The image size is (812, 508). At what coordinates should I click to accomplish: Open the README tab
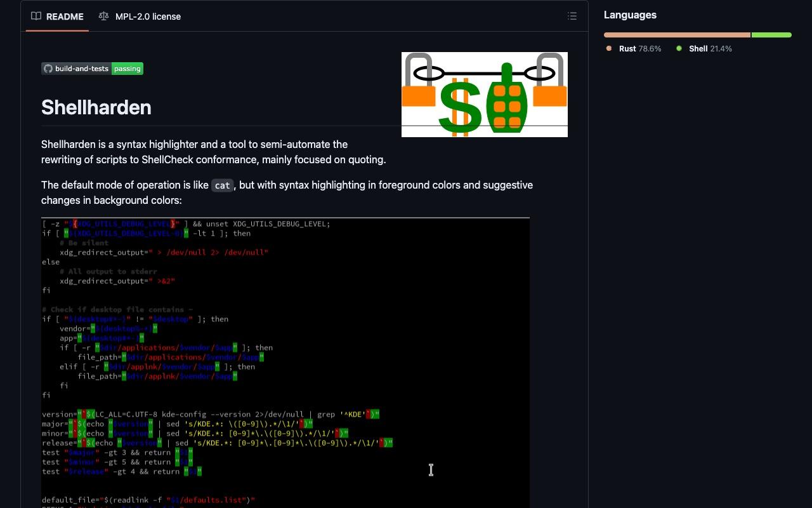57,17
